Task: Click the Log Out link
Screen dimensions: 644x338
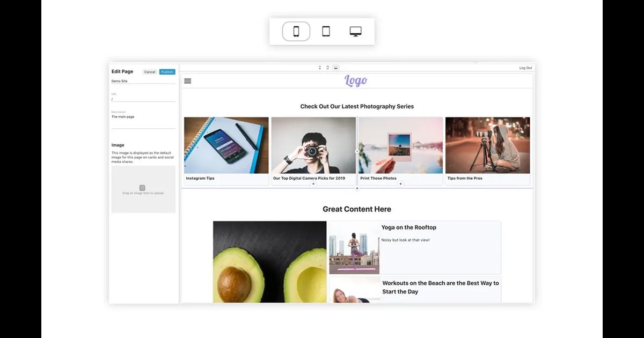Action: 525,68
